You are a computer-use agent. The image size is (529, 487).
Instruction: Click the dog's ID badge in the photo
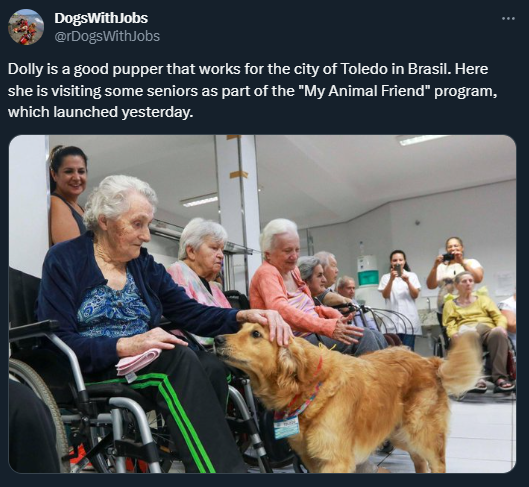click(286, 427)
